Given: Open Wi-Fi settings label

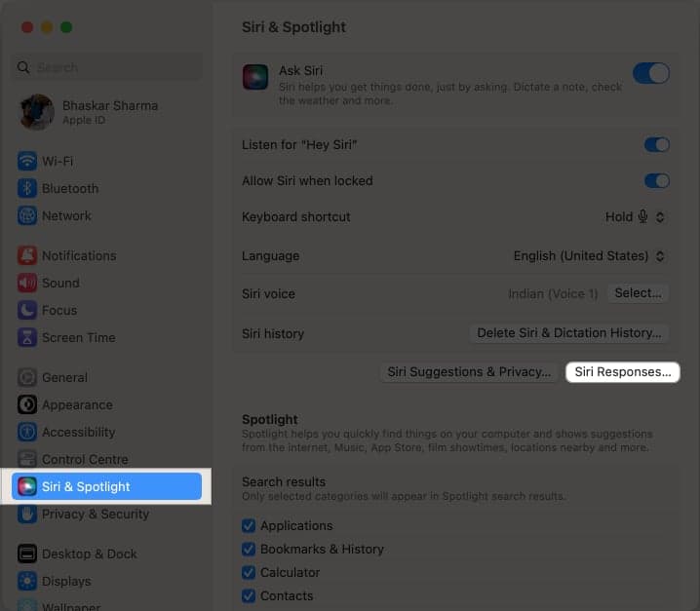Looking at the screenshot, I should coord(58,161).
